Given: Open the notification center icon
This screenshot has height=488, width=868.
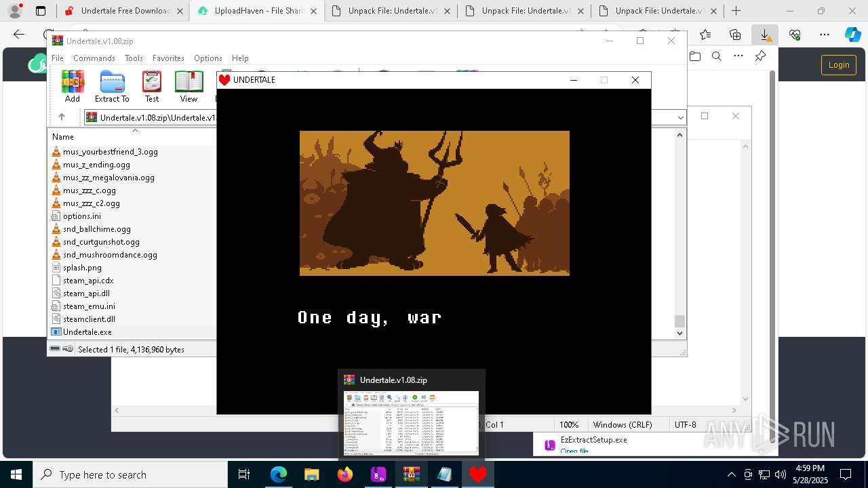Looking at the screenshot, I should [x=846, y=474].
